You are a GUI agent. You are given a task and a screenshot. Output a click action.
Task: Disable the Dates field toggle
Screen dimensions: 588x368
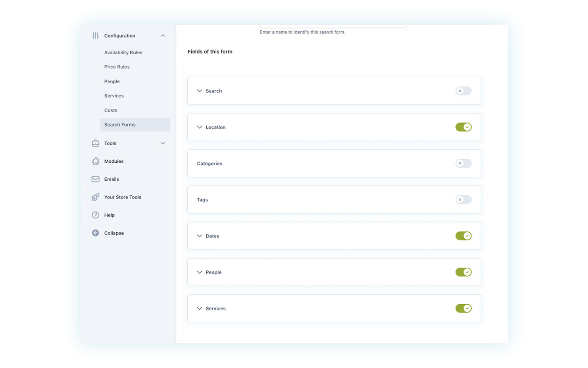(463, 236)
